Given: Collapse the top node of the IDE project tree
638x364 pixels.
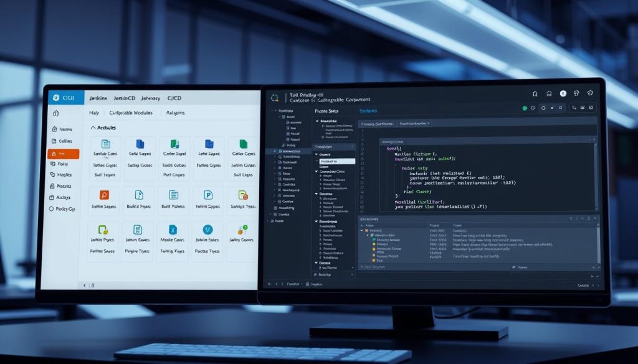Looking at the screenshot, I should [276, 111].
